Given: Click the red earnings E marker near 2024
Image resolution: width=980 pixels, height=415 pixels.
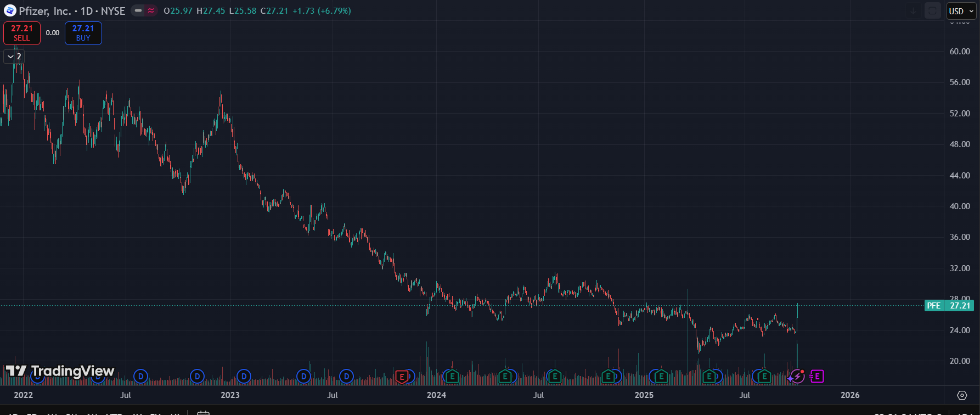Looking at the screenshot, I should 402,377.
